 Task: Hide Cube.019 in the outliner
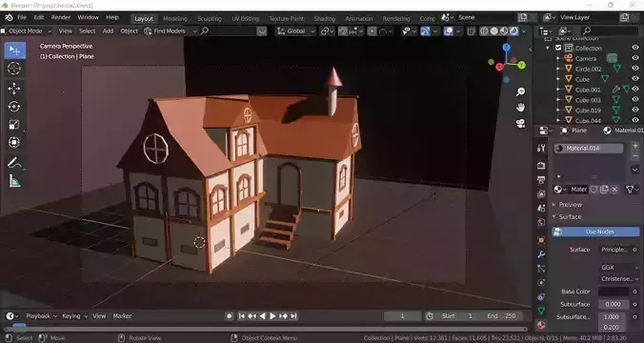click(635, 110)
